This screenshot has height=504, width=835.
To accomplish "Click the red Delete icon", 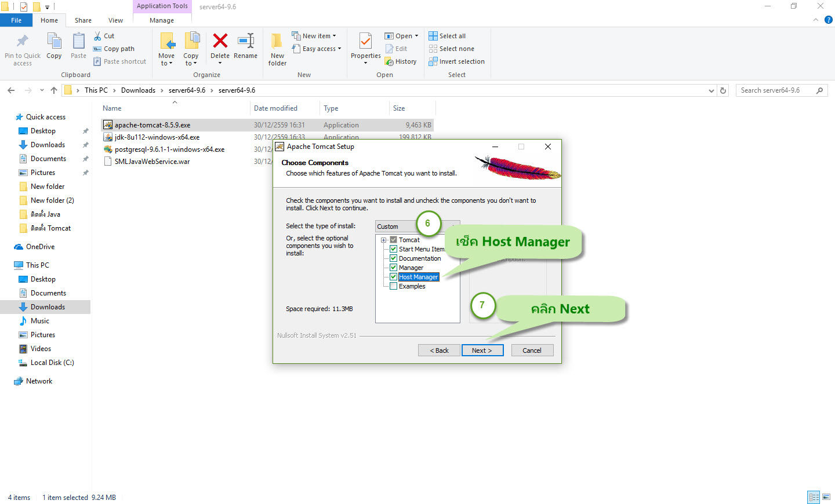I will tap(220, 41).
